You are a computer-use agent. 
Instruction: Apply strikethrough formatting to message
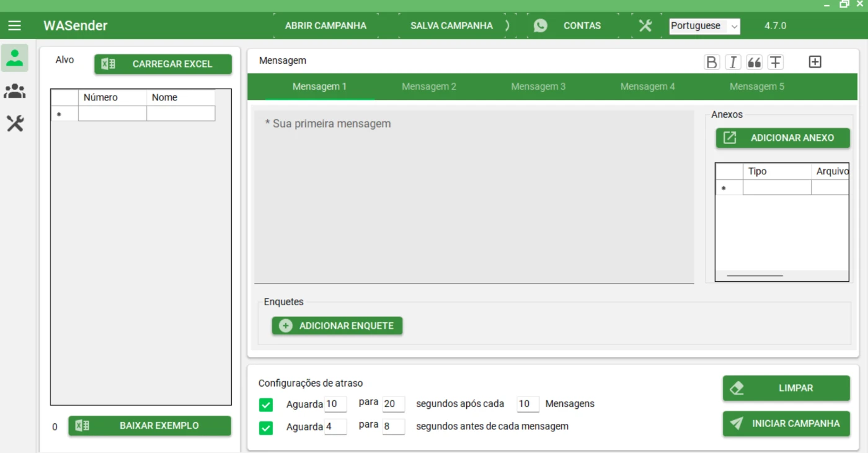coord(775,62)
